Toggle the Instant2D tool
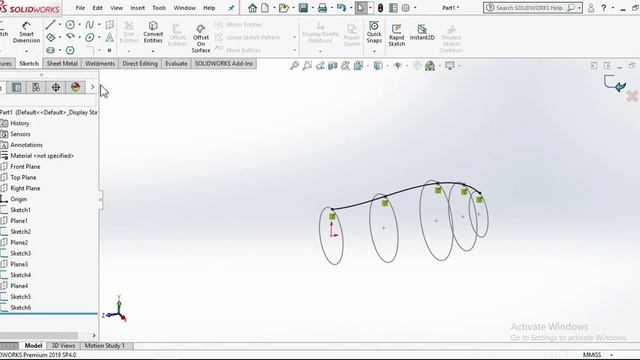Viewport: 640px width, 360px height. click(x=422, y=32)
